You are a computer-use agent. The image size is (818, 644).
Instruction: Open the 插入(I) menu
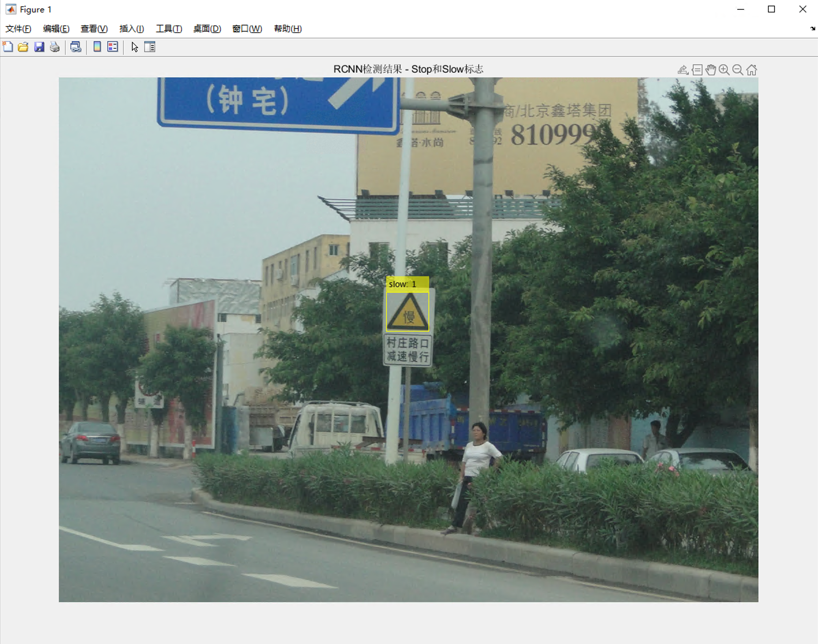131,29
